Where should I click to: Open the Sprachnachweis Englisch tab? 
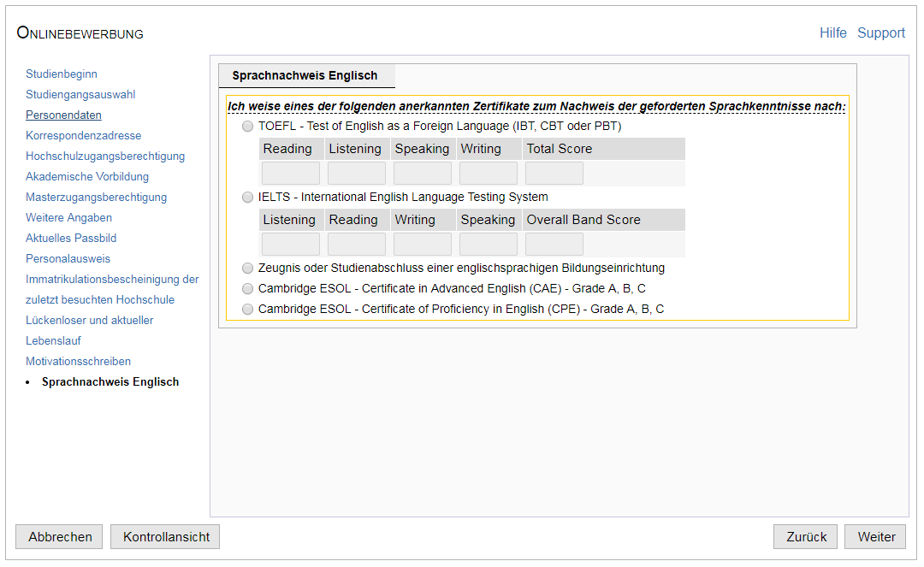tap(306, 76)
